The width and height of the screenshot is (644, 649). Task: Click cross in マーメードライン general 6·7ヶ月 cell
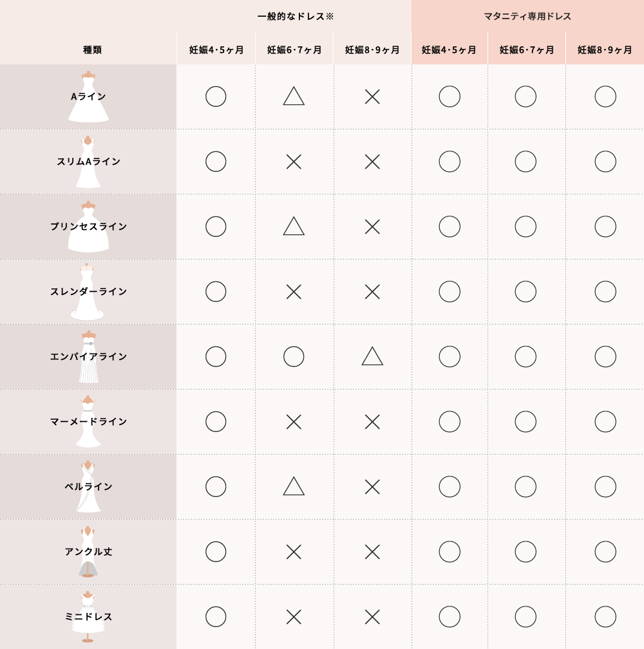[294, 422]
